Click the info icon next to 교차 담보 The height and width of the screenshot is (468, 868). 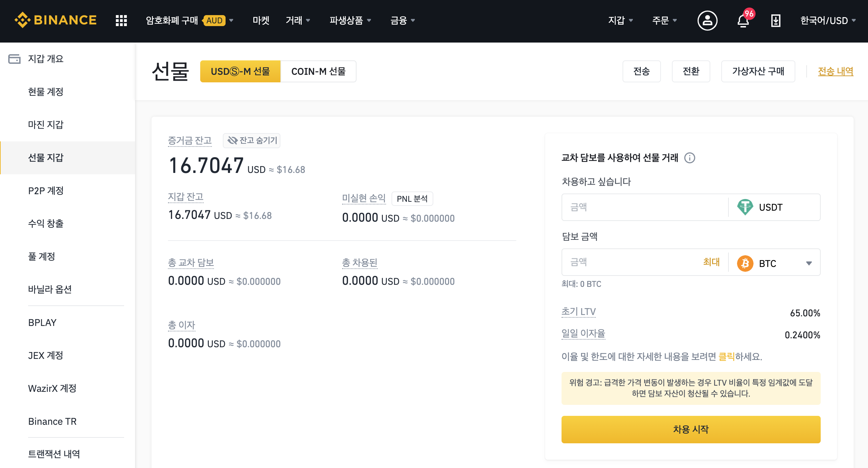click(x=690, y=158)
